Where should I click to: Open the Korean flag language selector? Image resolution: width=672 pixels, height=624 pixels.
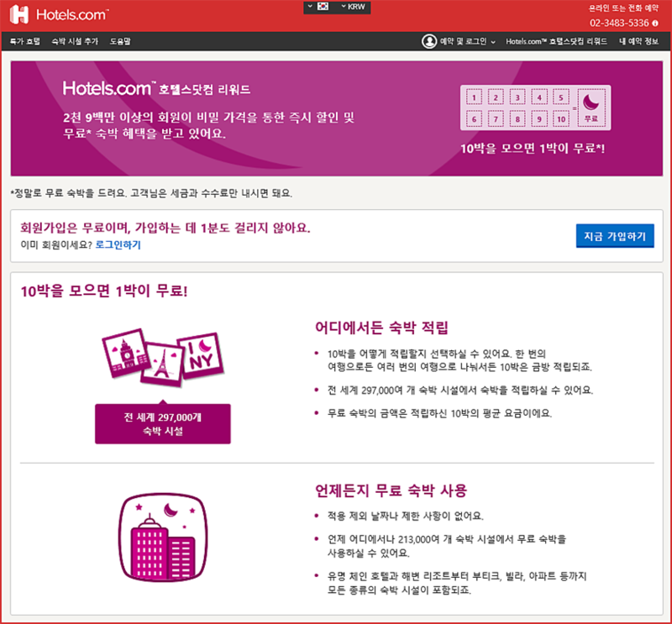318,7
